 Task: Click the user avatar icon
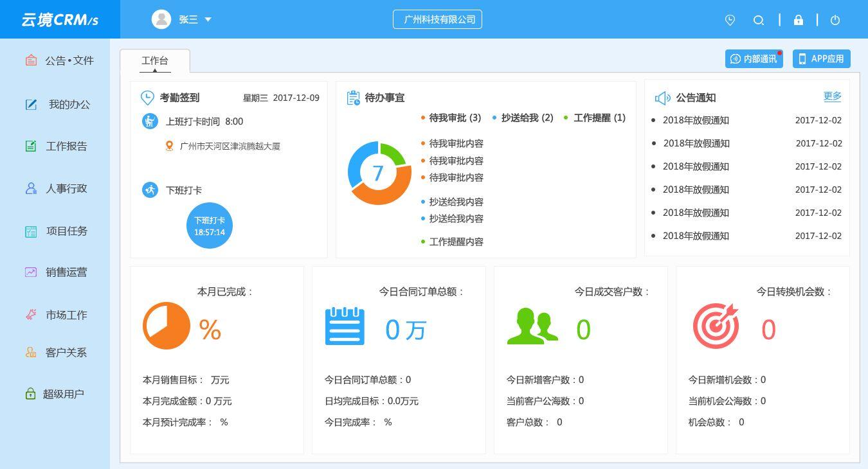coord(161,19)
